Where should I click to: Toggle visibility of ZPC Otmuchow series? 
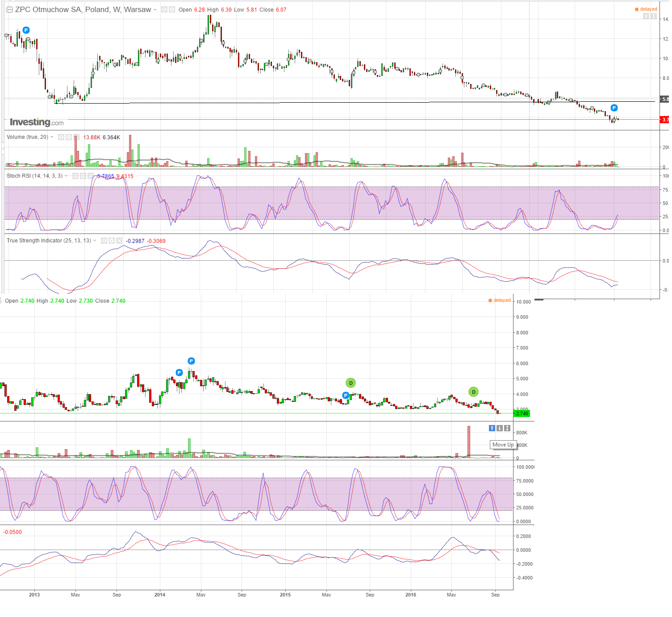164,9
